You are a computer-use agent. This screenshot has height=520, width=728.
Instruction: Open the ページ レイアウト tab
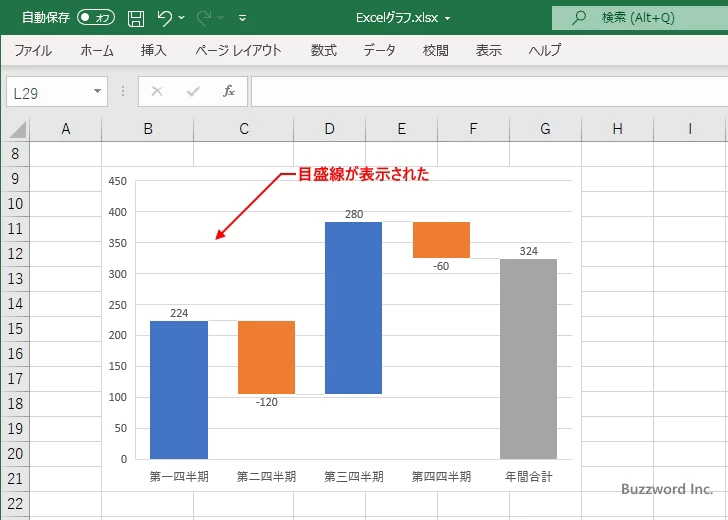238,50
